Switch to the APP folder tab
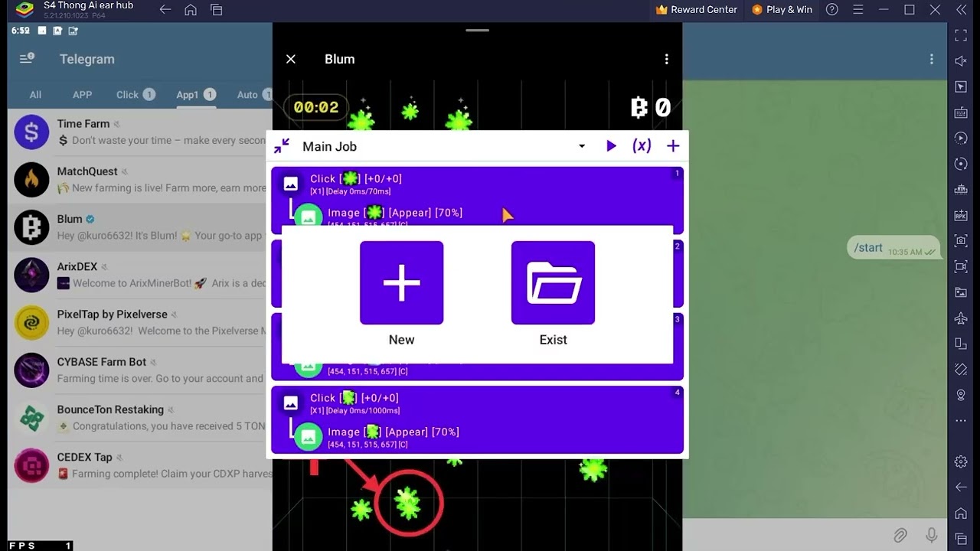The width and height of the screenshot is (980, 551). point(82,95)
